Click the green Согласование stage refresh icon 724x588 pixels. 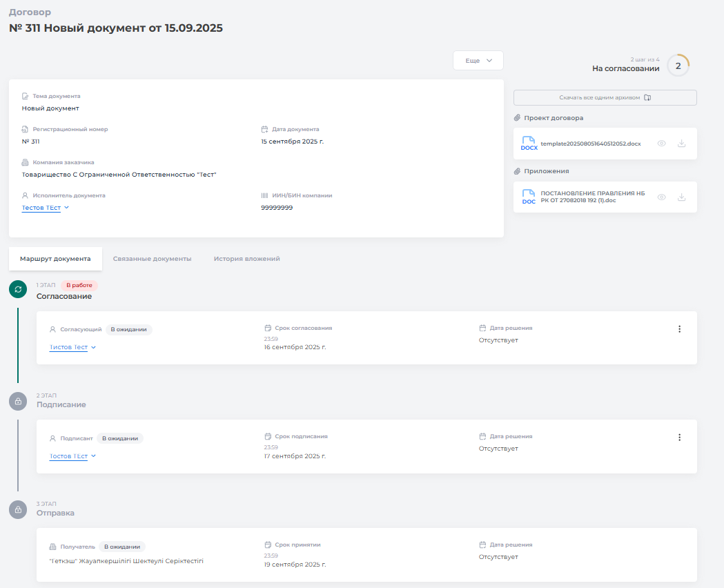(18, 289)
